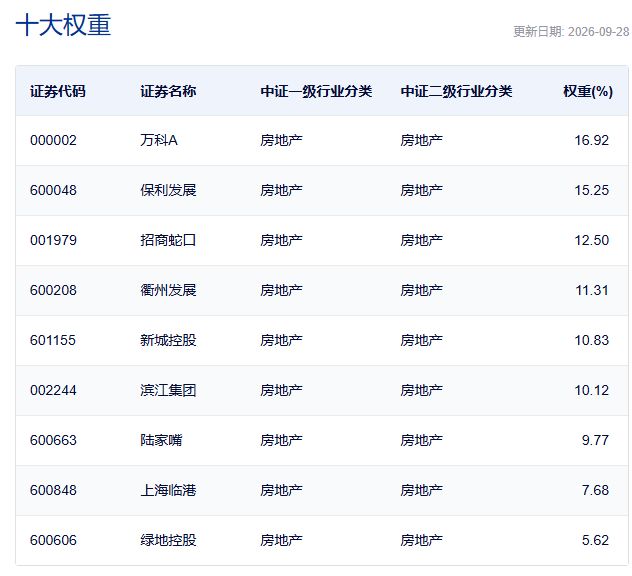Select the stock name 衢州发展
This screenshot has width=632, height=576.
click(x=168, y=290)
